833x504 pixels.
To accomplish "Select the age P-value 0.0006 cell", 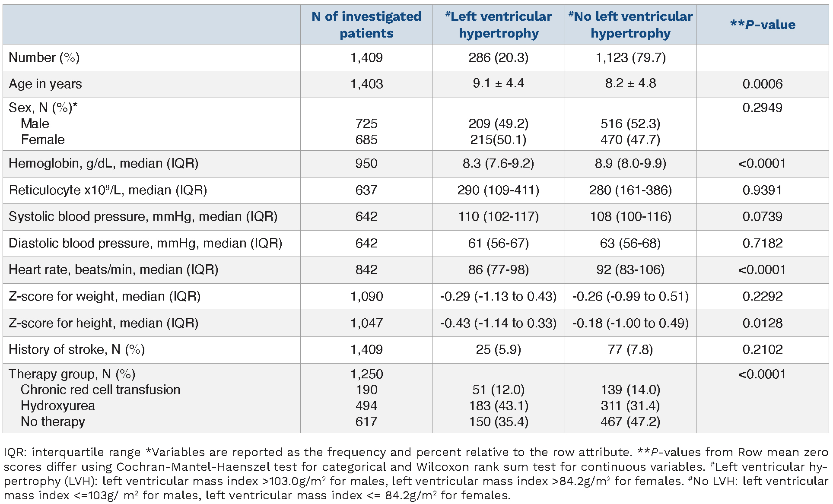I will coord(763,84).
